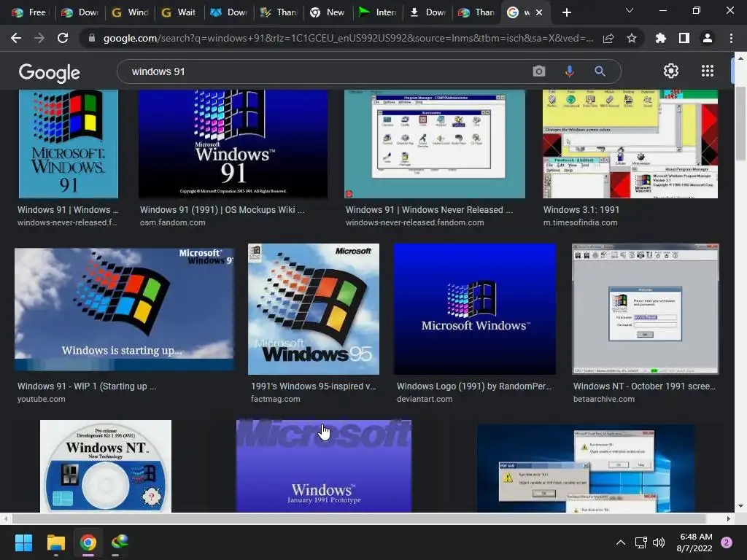This screenshot has height=560, width=747.
Task: Open the Windows NT CD thumbnail
Action: tap(106, 466)
